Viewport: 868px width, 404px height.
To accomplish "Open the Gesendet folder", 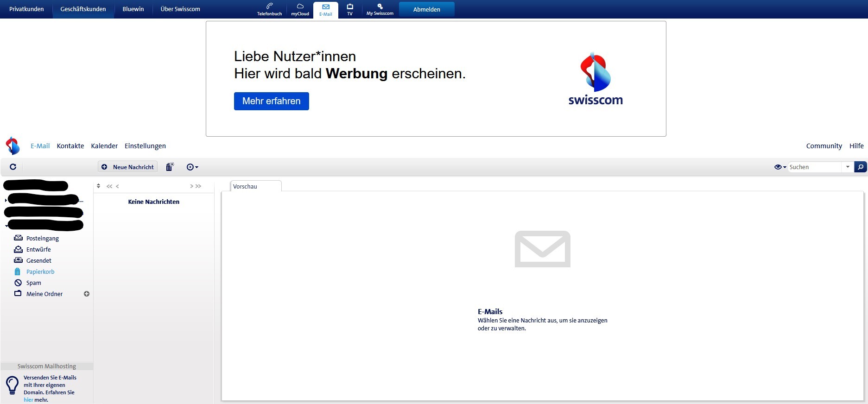I will coord(39,260).
